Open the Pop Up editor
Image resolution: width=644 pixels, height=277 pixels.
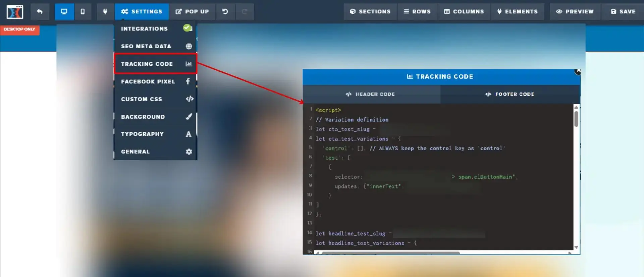192,12
